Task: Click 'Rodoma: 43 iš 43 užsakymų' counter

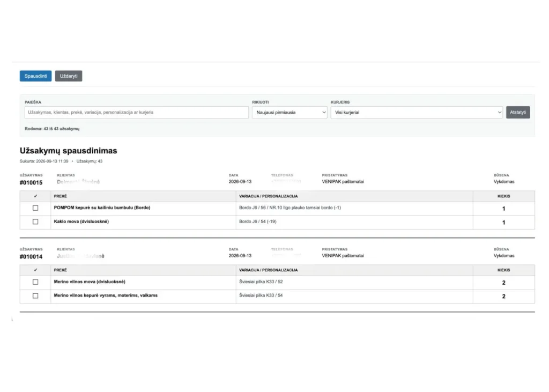Action: pyautogui.click(x=52, y=129)
